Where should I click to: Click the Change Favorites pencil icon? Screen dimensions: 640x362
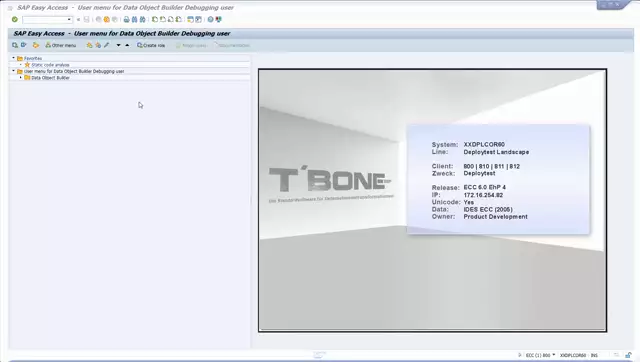[107, 45]
